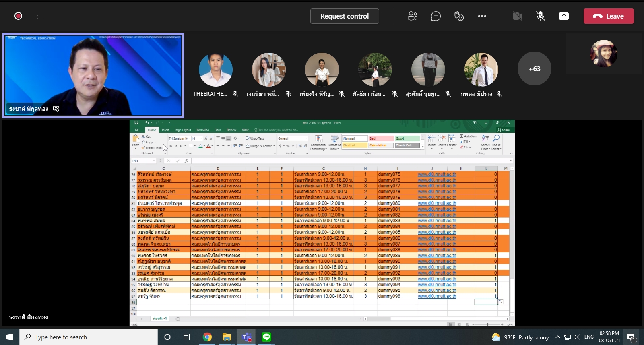Screen dimensions: 644x345
Task: Click the font color A in Excel
Action: click(x=208, y=146)
